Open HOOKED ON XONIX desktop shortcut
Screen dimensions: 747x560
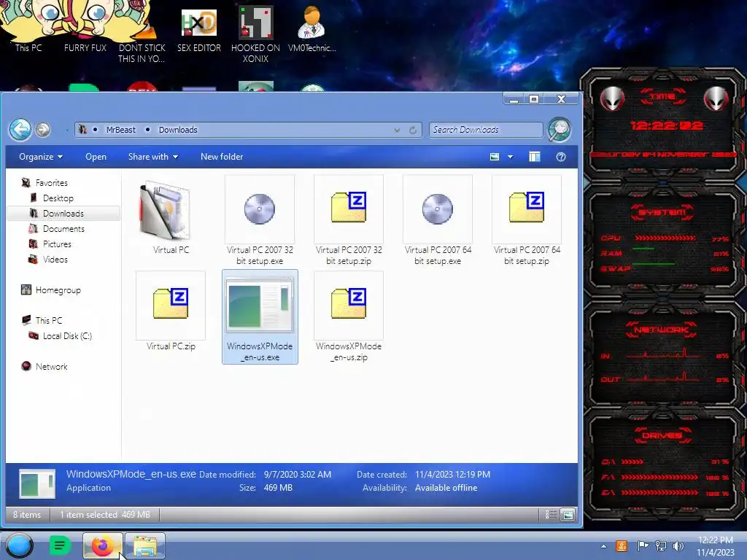click(x=255, y=34)
